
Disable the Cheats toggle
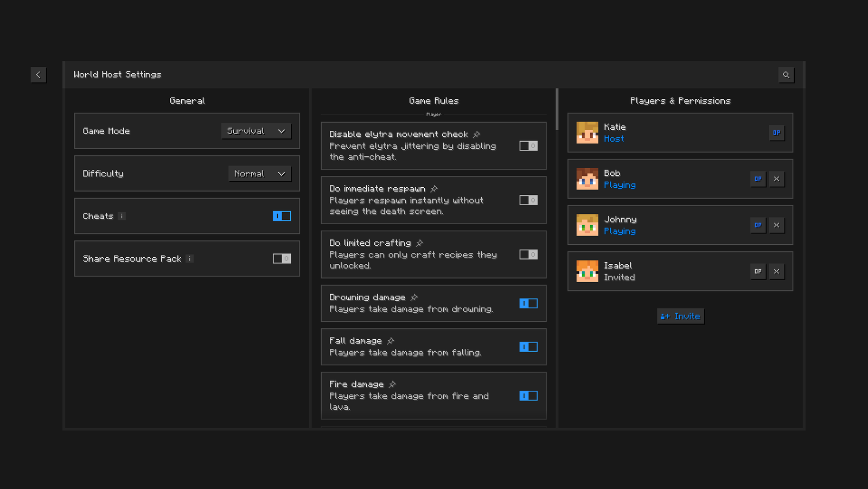tap(282, 216)
